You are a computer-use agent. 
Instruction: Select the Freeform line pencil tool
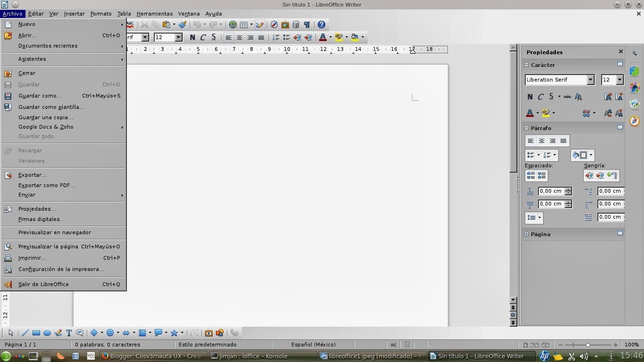[x=58, y=333]
